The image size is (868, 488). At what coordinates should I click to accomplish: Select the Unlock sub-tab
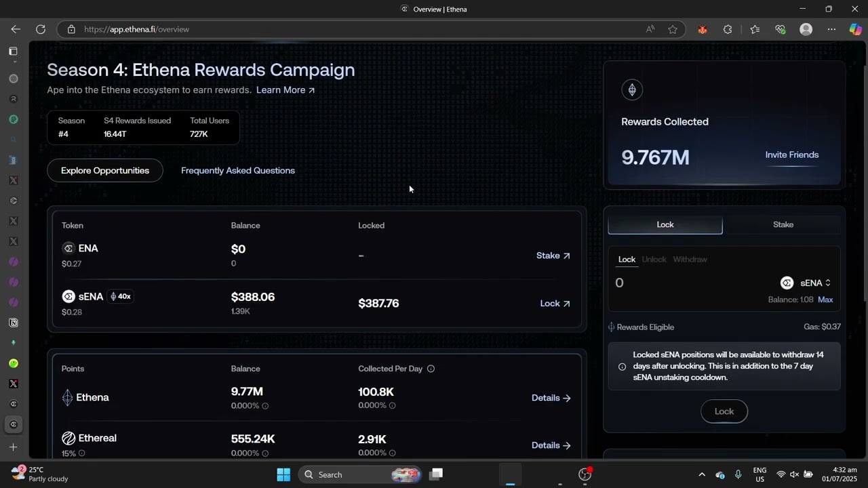pyautogui.click(x=654, y=260)
